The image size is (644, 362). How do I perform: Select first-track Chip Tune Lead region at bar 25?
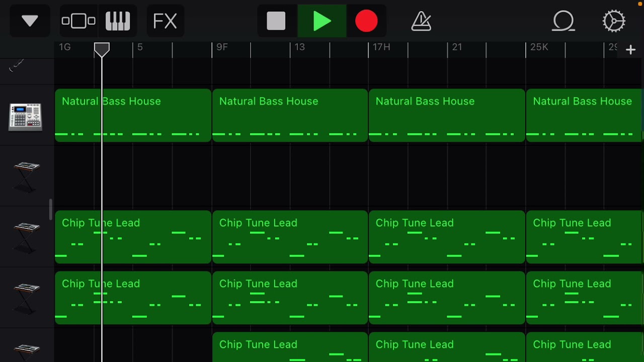(584, 237)
